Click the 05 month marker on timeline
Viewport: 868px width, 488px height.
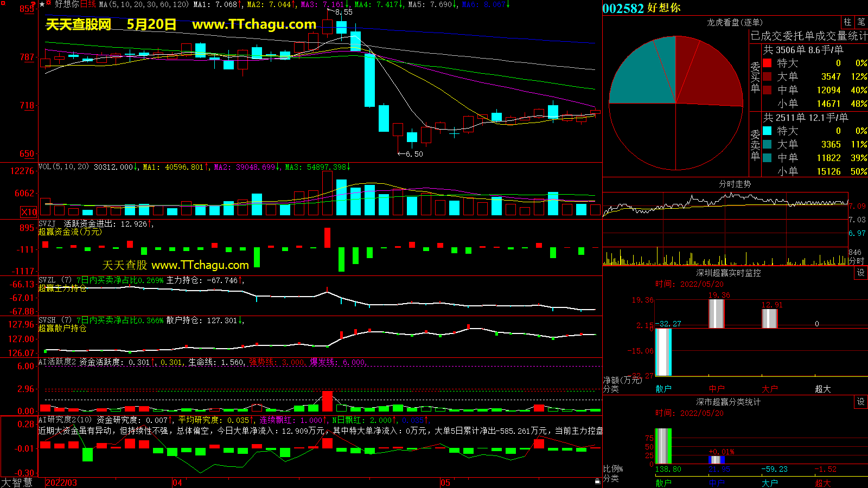pyautogui.click(x=445, y=483)
